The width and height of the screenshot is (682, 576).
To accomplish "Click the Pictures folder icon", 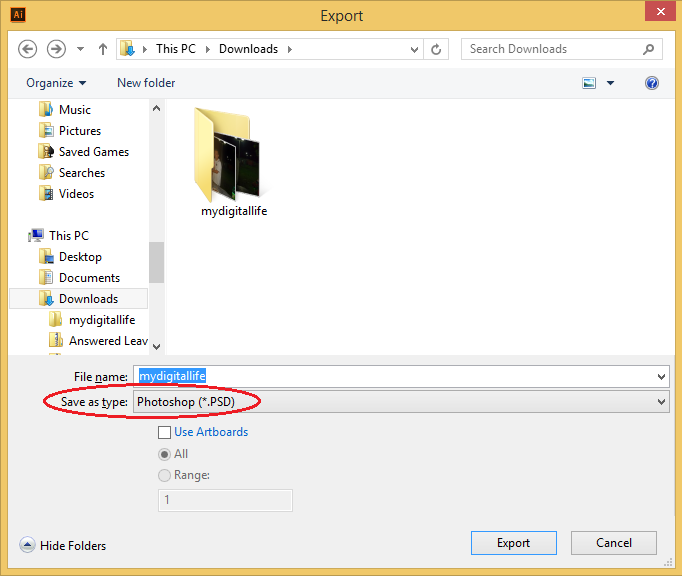I will (46, 131).
